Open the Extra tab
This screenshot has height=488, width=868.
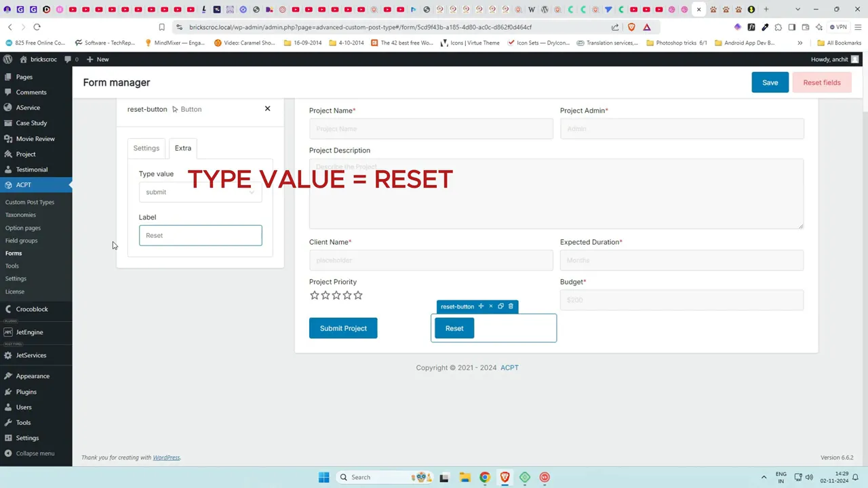(x=182, y=148)
